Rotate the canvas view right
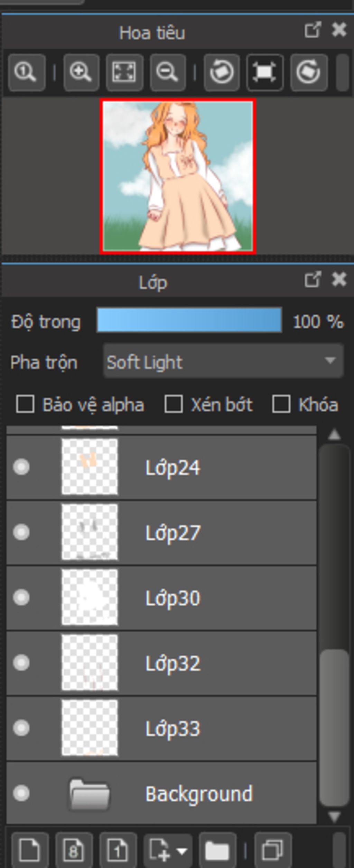 309,72
